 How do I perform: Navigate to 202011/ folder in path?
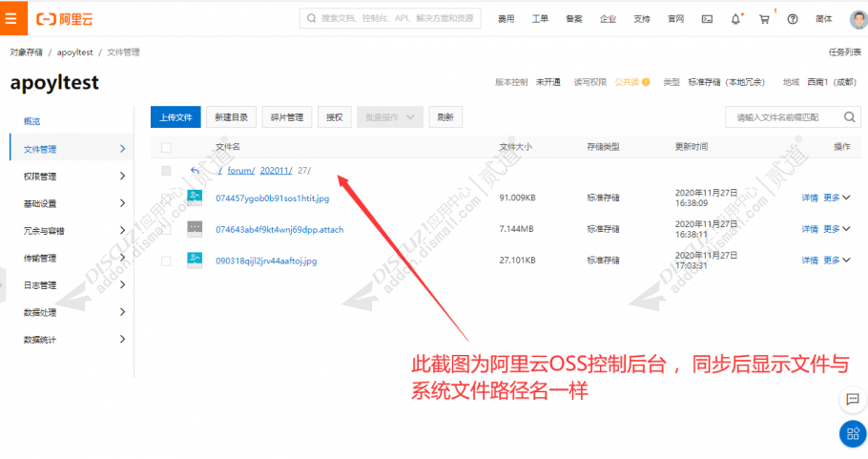(x=276, y=171)
